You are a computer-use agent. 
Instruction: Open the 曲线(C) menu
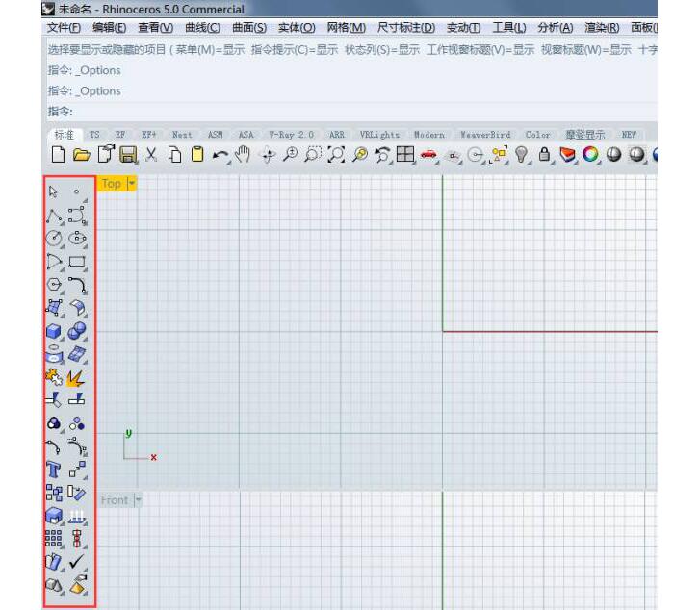tap(202, 28)
